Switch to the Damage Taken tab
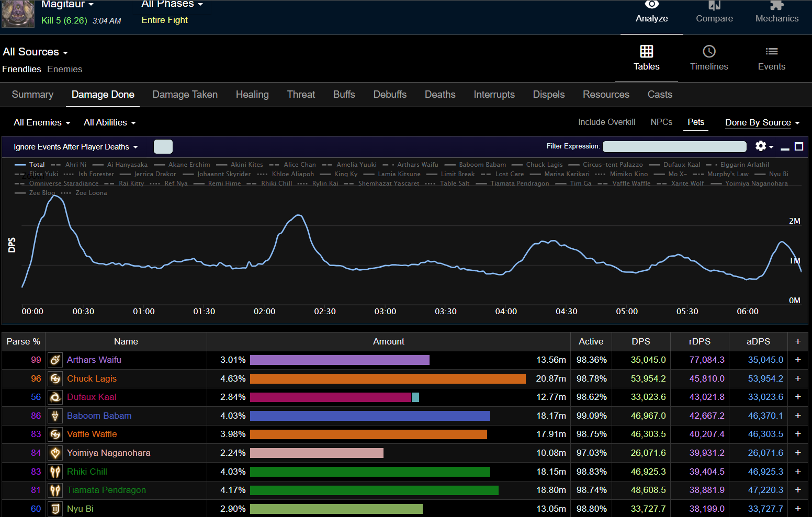 pos(185,95)
